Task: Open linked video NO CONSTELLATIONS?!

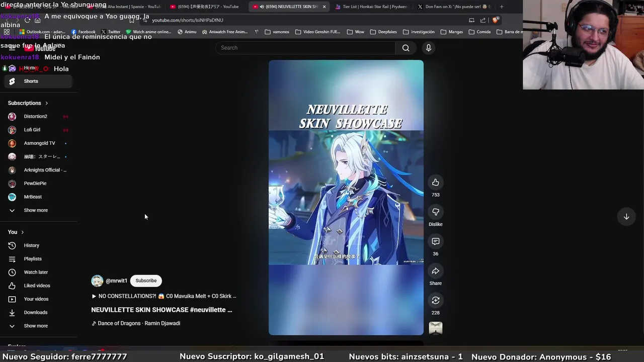Action: [164, 296]
